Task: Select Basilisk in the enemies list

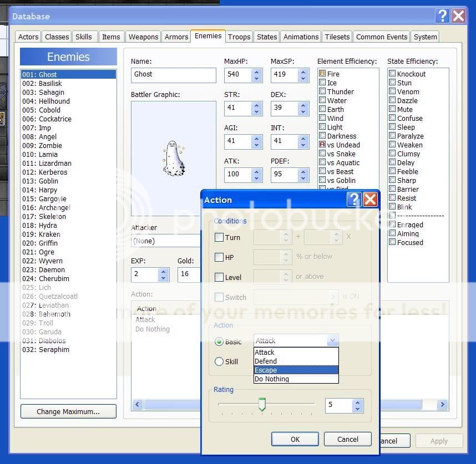Action: tap(50, 83)
